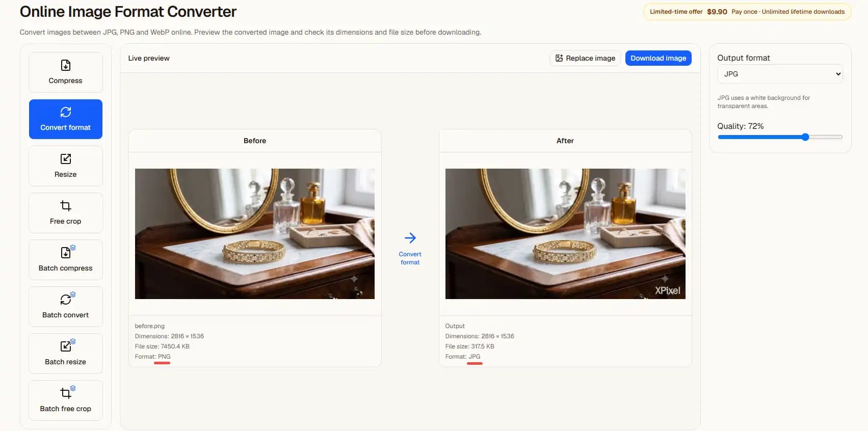Click the 'Online Image Format Converter' title

coord(128,12)
